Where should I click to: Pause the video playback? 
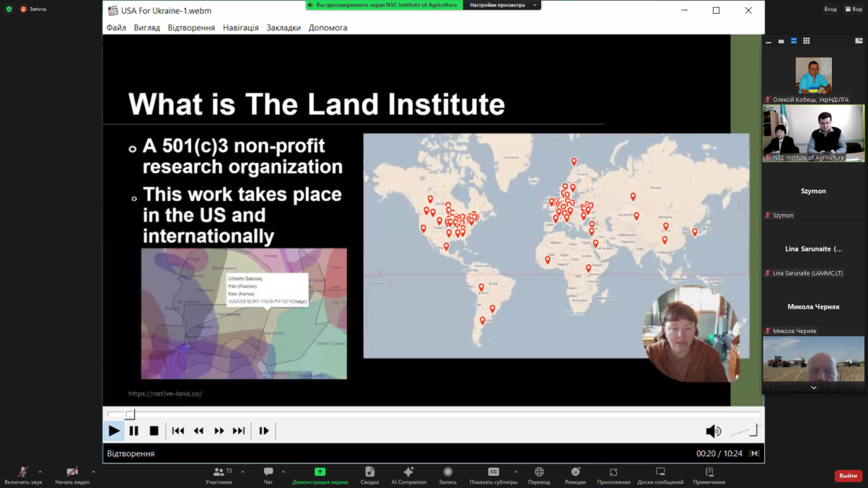coord(133,431)
